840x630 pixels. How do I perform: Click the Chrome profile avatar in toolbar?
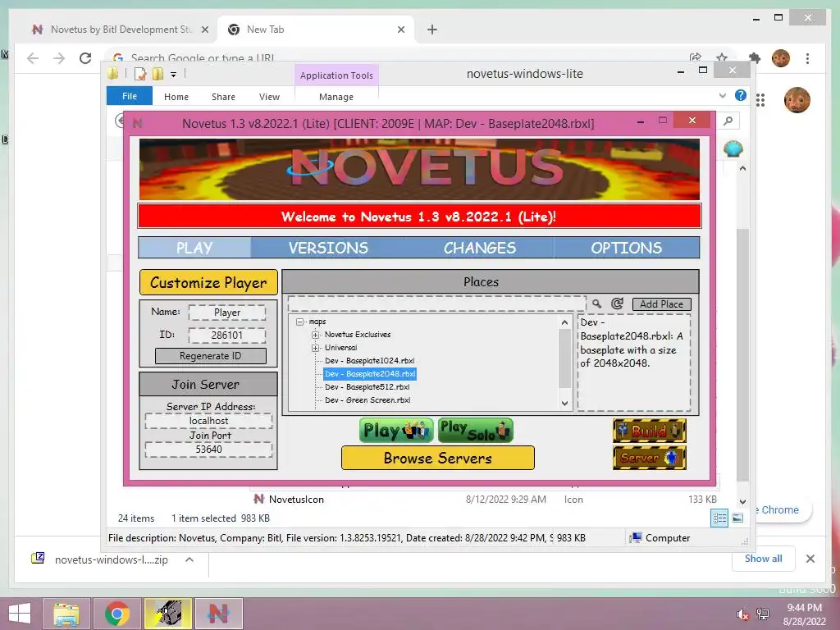pyautogui.click(x=781, y=58)
